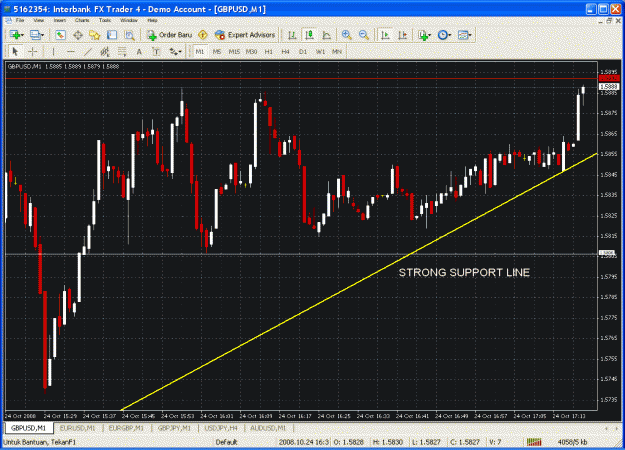Select the Text tool labeled A
The image size is (625, 450).
139,51
